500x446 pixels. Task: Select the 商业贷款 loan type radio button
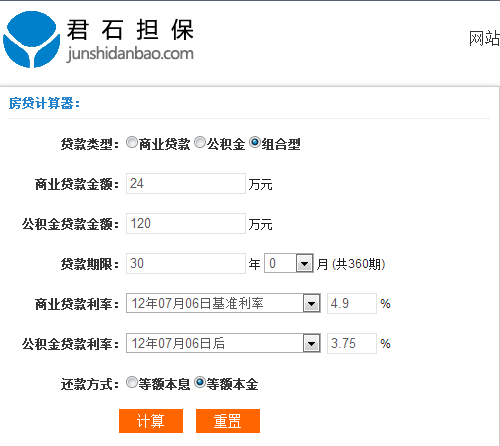132,142
